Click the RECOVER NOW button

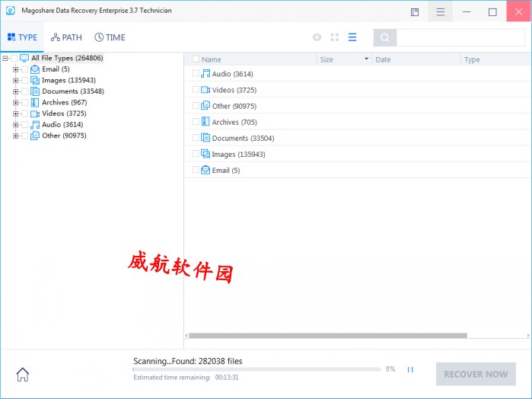click(x=476, y=374)
